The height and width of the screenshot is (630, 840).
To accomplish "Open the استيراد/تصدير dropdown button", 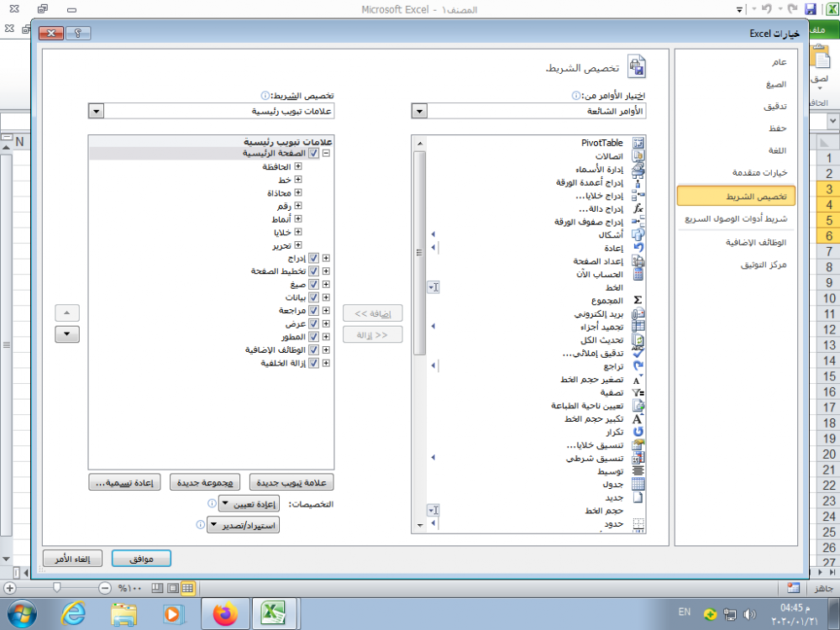I will tap(244, 525).
